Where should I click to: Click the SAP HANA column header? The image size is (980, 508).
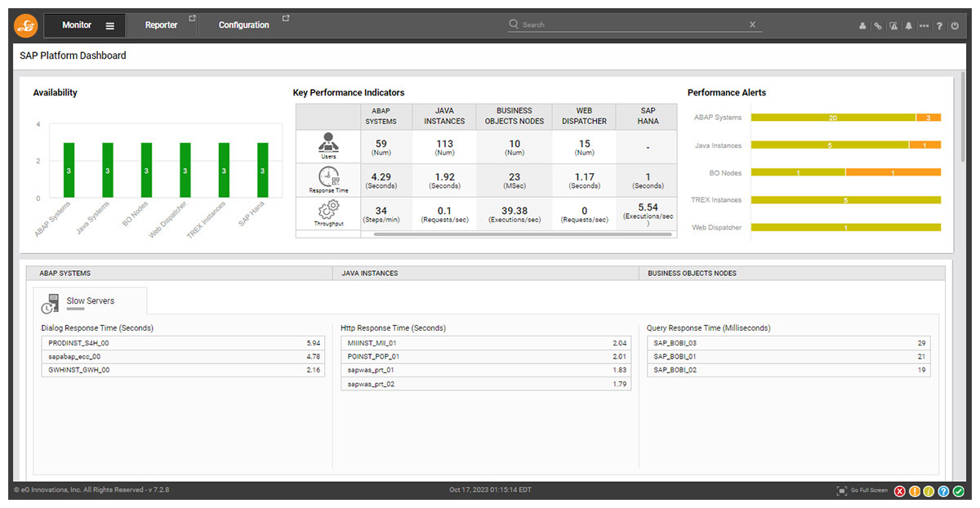pos(648,116)
